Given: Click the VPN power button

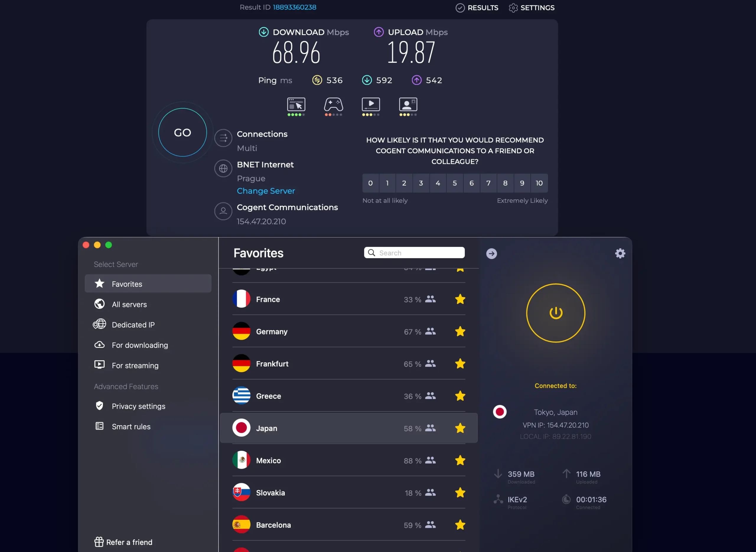Looking at the screenshot, I should 555,313.
